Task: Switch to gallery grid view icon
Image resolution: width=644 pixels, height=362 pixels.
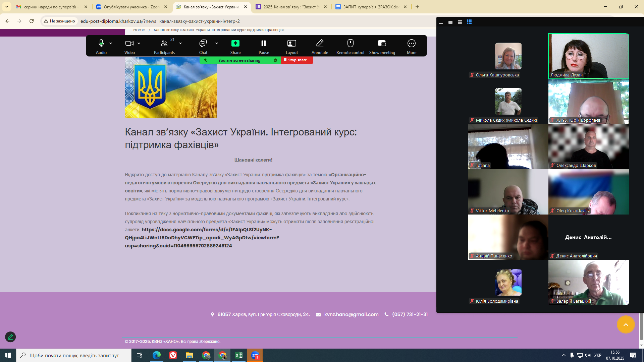Action: [x=469, y=22]
